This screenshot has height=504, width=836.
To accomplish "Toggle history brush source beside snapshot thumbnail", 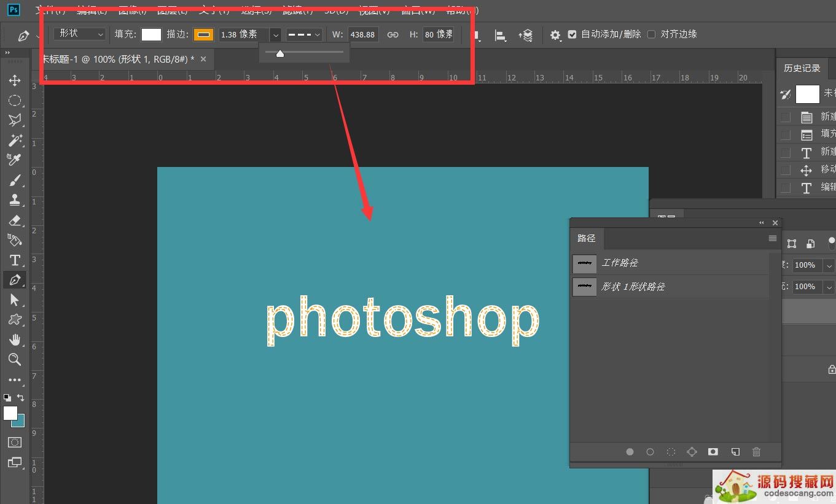I will pyautogui.click(x=786, y=94).
